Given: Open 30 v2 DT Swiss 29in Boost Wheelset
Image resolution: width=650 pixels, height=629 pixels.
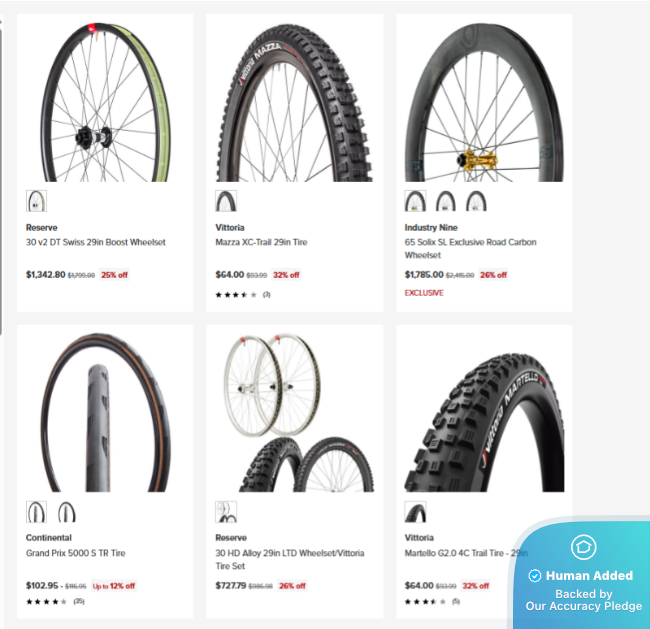Looking at the screenshot, I should 96,242.
